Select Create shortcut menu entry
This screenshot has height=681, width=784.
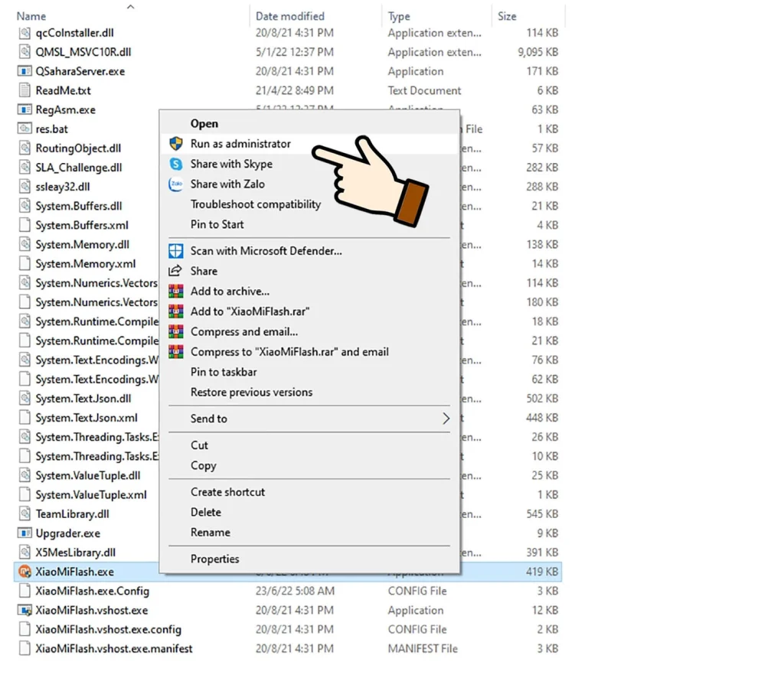click(227, 492)
